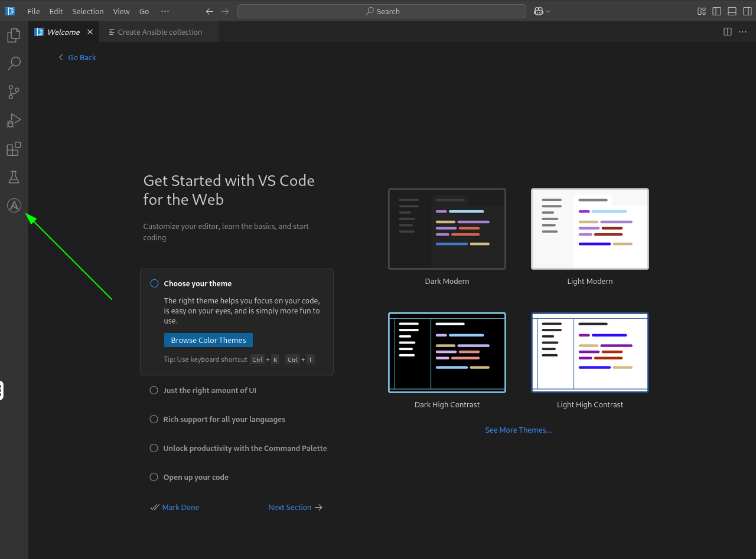Click the Go Back link
Viewport: 756px width, 559px height.
point(77,57)
